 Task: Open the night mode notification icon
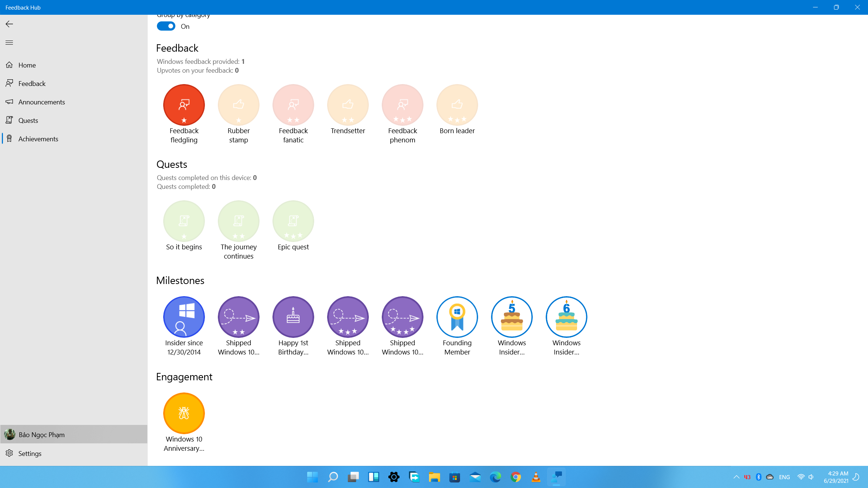tap(856, 477)
